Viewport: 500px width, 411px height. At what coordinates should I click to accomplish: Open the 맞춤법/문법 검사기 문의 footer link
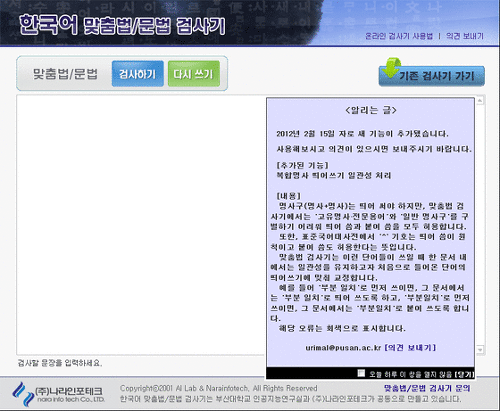[x=427, y=388]
